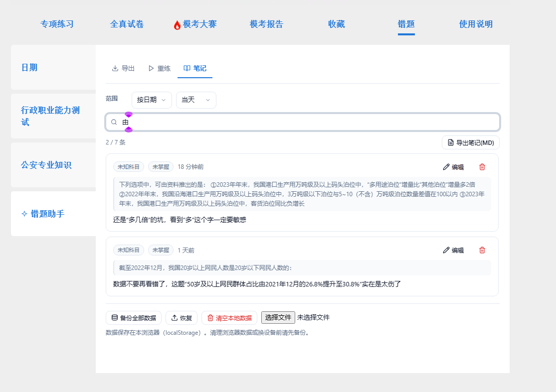Click the sparkle icon next to 错题助手
The width and height of the screenshot is (556, 392).
pos(24,214)
